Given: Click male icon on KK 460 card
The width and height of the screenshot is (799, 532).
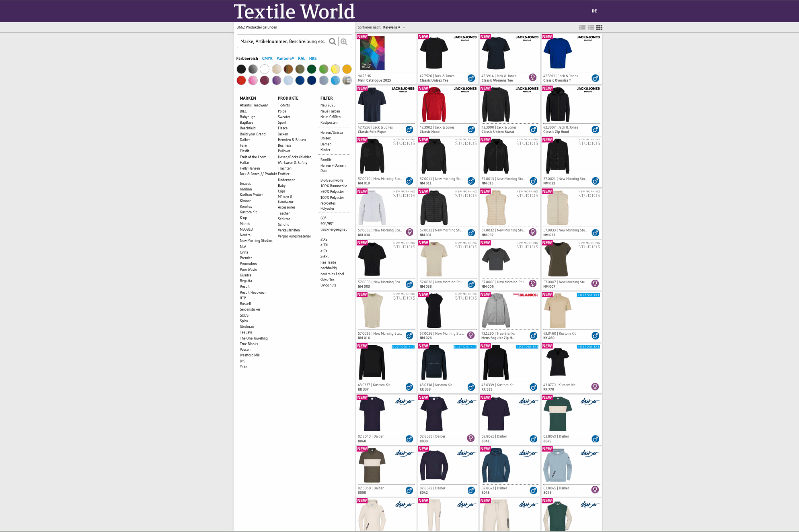Looking at the screenshot, I should click(595, 336).
